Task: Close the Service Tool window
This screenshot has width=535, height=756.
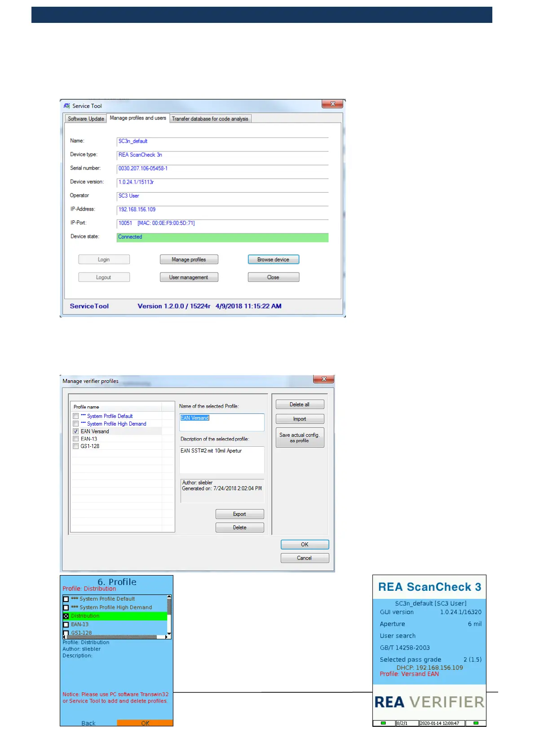Action: click(x=332, y=104)
